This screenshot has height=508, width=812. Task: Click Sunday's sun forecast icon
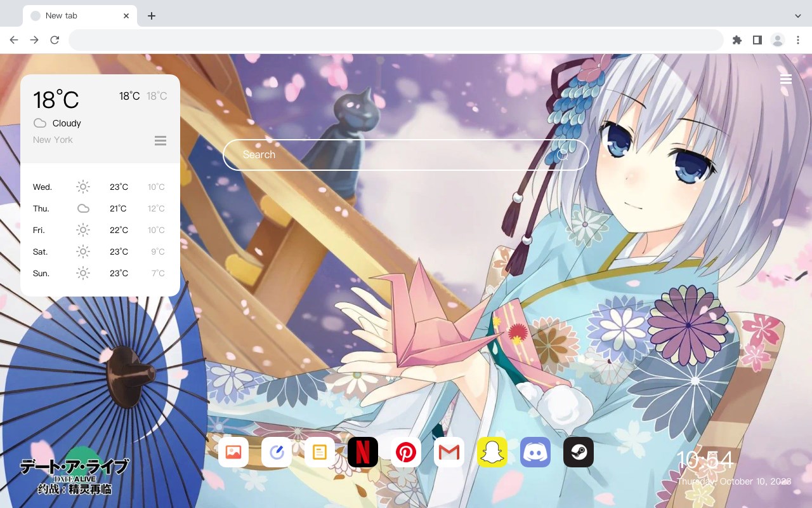83,273
